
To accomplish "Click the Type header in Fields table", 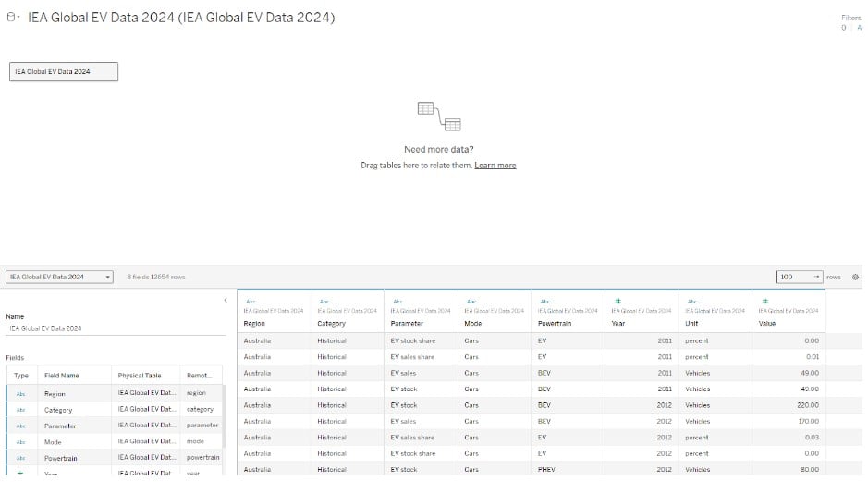I will point(21,376).
